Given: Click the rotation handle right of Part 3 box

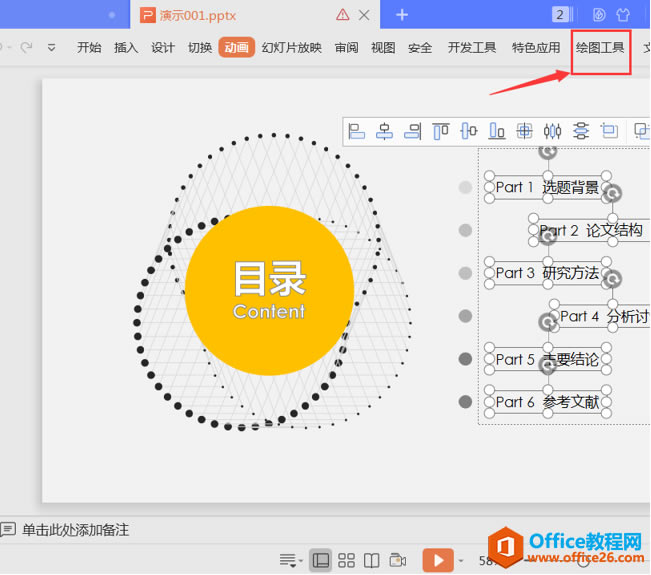Looking at the screenshot, I should 612,279.
